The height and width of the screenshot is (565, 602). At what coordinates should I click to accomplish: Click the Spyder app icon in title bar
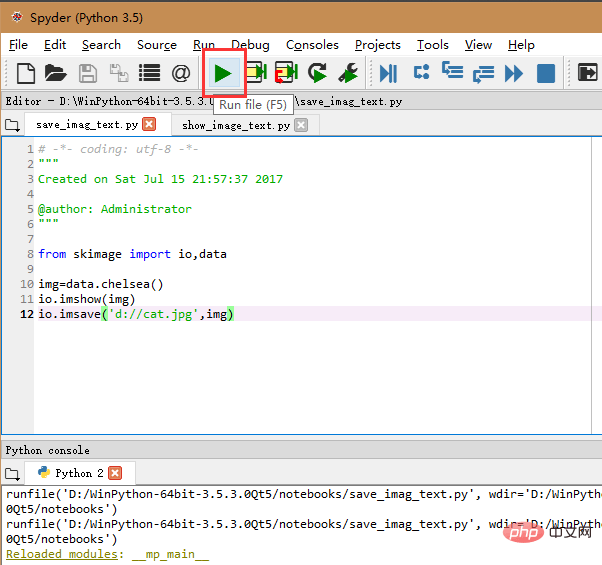[x=17, y=17]
